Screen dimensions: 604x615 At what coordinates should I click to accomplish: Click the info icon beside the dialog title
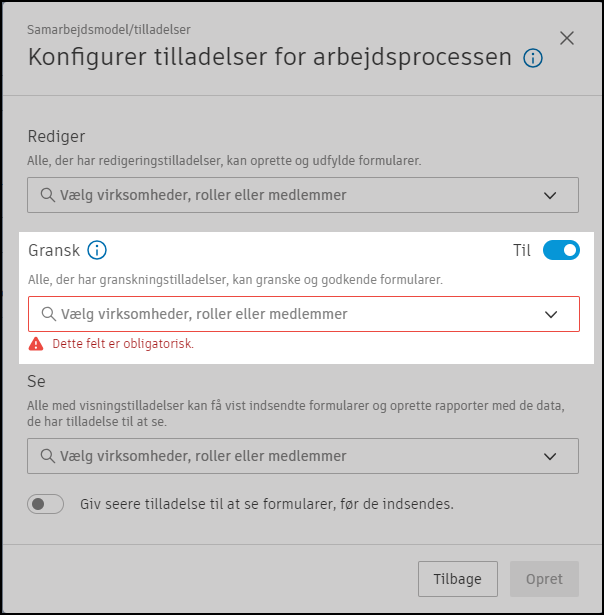click(x=533, y=58)
